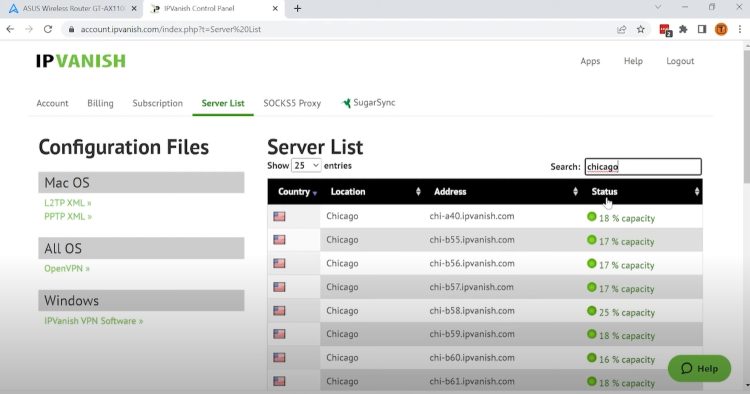
Task: Sort by the Status column
Action: click(642, 192)
